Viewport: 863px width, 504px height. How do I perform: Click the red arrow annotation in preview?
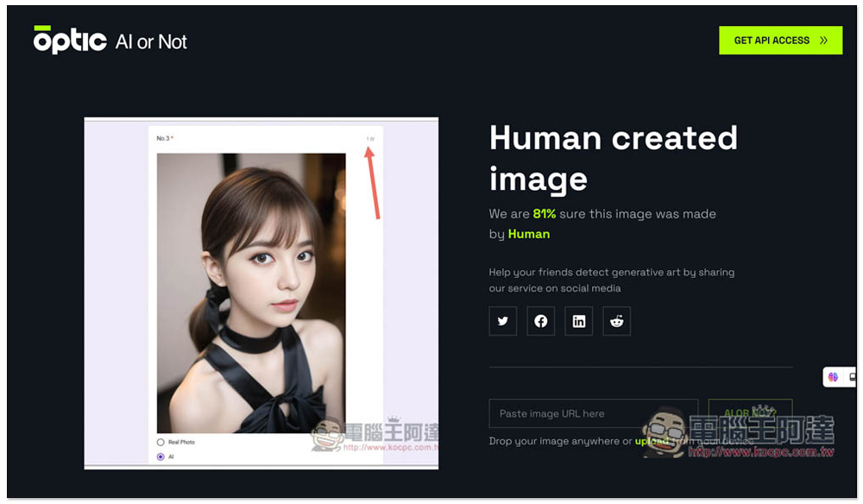[x=374, y=182]
